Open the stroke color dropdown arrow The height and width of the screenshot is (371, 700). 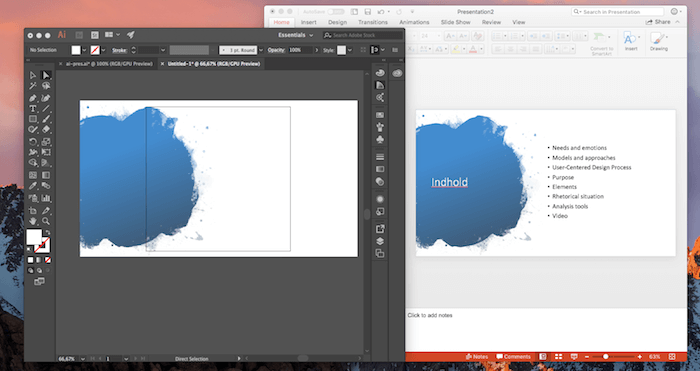pyautogui.click(x=104, y=50)
